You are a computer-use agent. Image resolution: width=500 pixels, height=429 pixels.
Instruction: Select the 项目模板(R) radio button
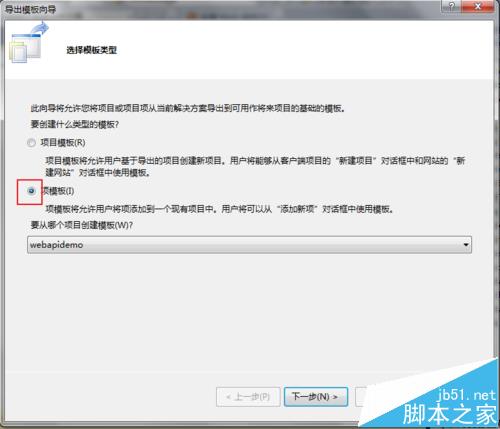pos(31,143)
